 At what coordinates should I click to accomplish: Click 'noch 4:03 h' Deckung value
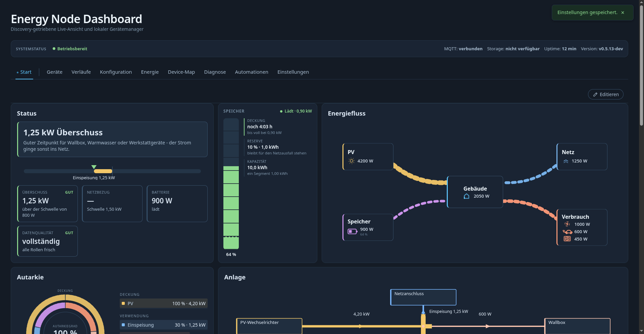click(x=260, y=127)
